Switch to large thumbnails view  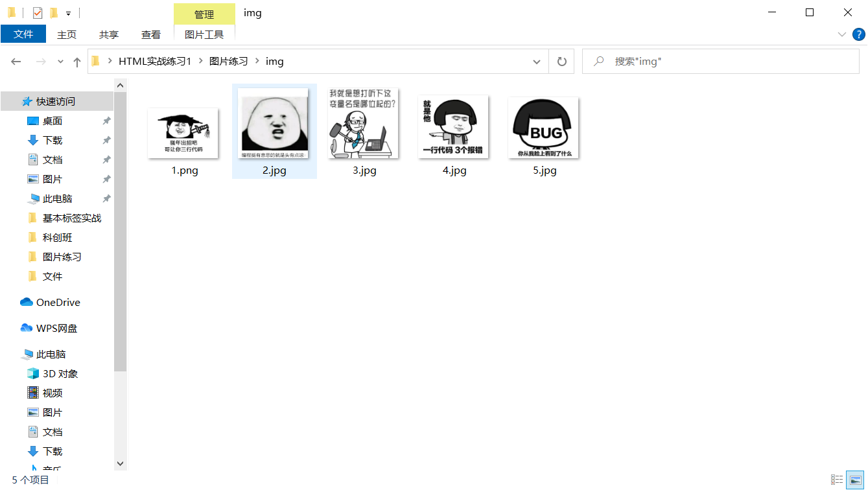tap(856, 480)
